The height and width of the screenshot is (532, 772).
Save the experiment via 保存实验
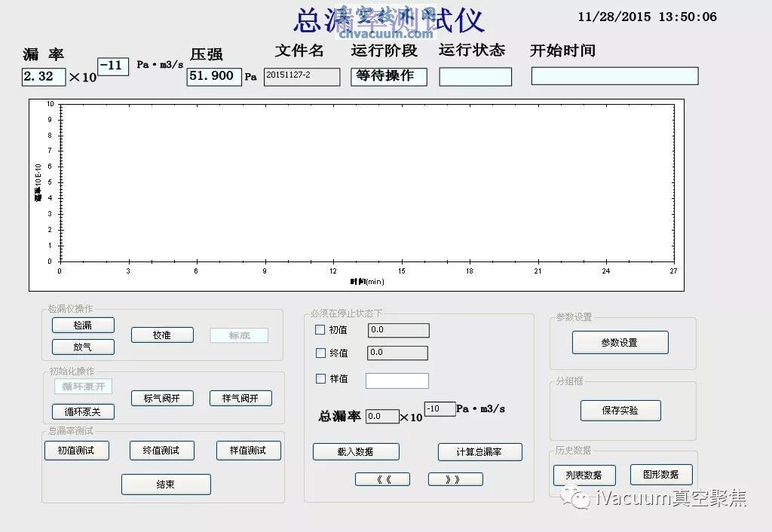click(621, 411)
